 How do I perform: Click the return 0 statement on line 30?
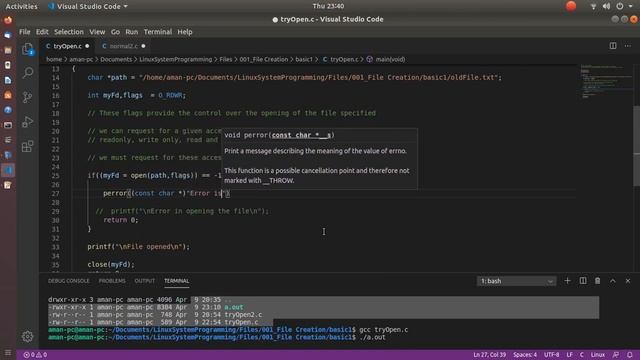[x=121, y=220]
